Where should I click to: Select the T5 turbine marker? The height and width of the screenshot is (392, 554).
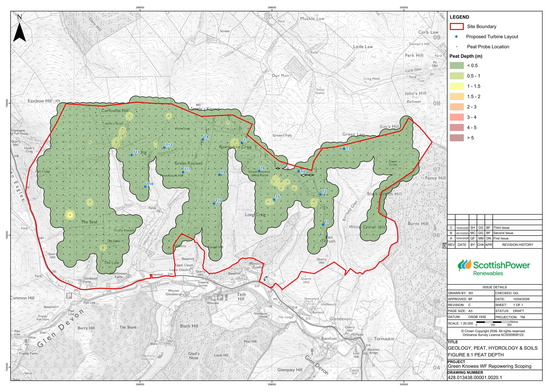click(x=274, y=200)
